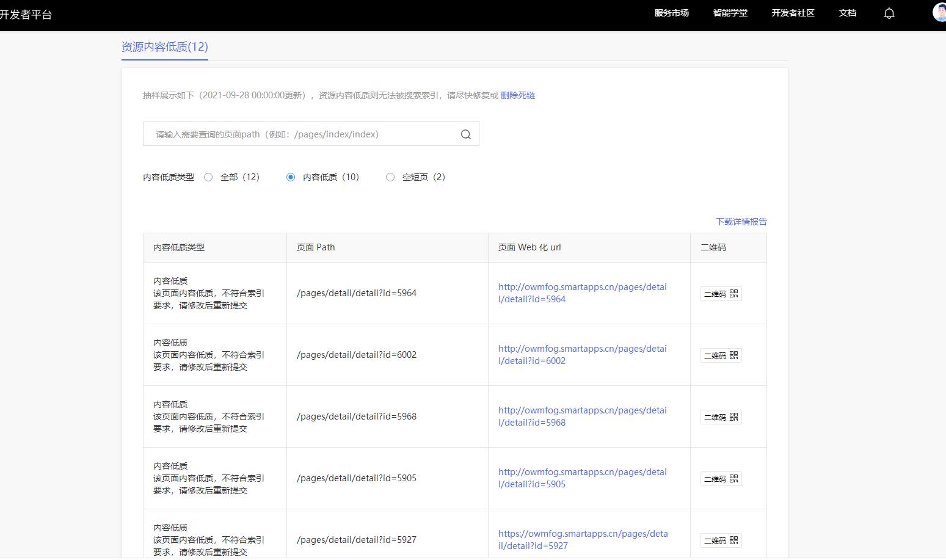Show QR code for id=5964 row
946x560 pixels.
(721, 294)
